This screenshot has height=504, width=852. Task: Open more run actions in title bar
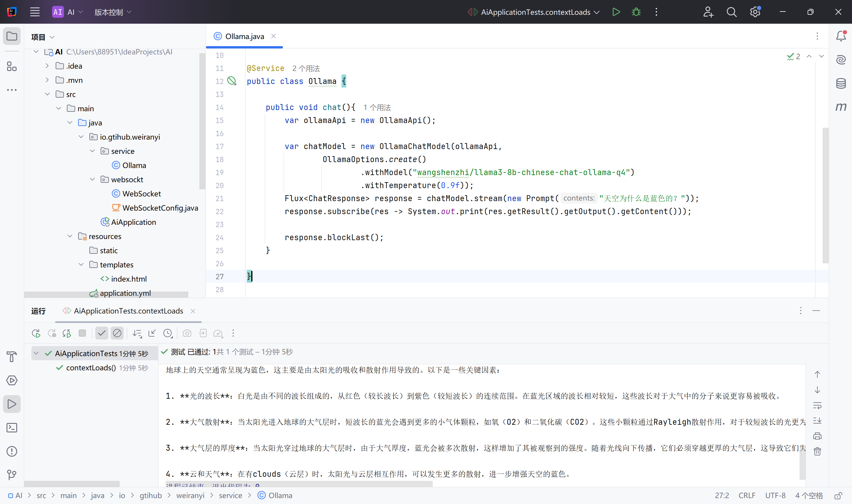click(x=656, y=12)
